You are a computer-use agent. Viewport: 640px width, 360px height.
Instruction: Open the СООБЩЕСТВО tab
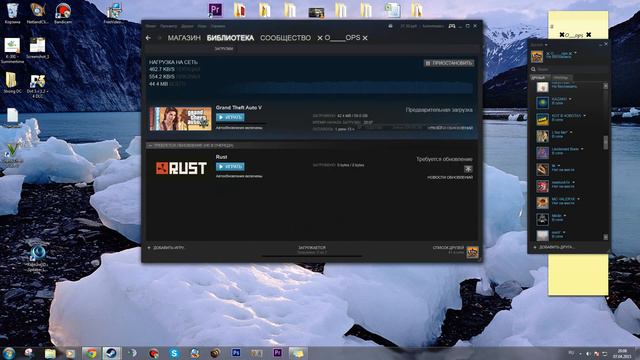[285, 38]
